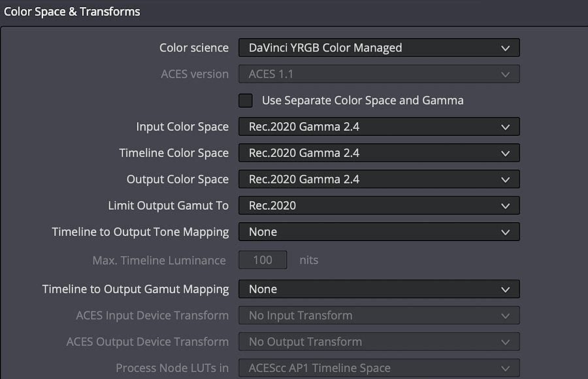Click the ACES Input Device Transform dropdown
Viewport: 588px width, 379px height.
pos(379,315)
